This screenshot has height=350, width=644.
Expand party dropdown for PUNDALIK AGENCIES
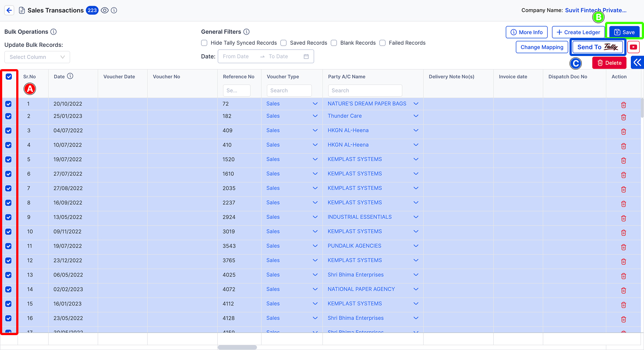(x=416, y=246)
